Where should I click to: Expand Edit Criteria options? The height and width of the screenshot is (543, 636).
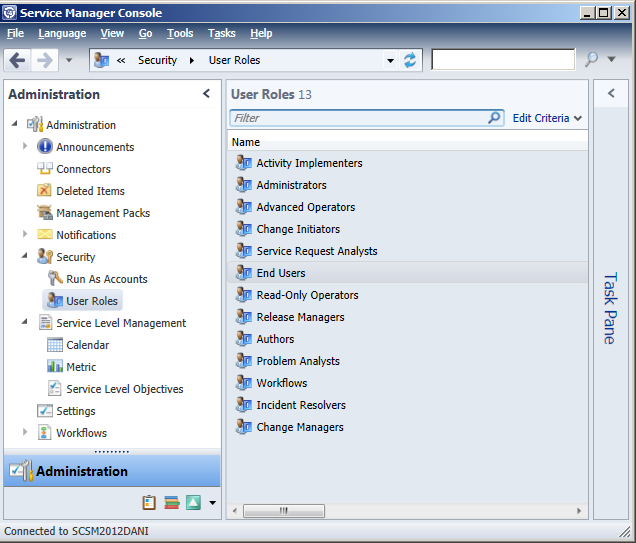coord(547,118)
